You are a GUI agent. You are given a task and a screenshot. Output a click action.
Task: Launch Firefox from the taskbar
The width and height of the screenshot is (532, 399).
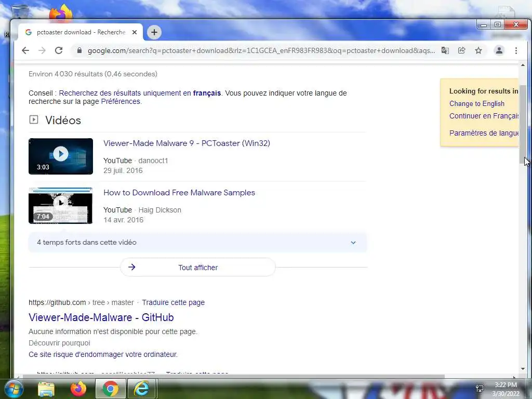pos(78,389)
